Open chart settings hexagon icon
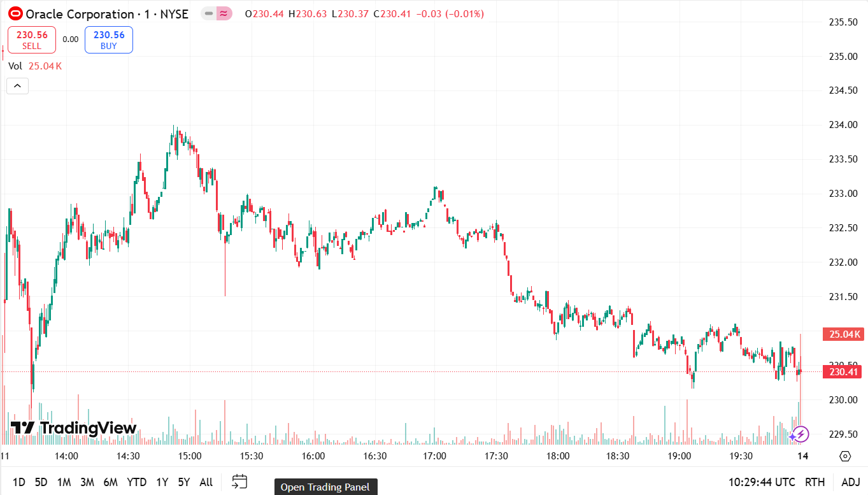868x495 pixels. [x=845, y=456]
